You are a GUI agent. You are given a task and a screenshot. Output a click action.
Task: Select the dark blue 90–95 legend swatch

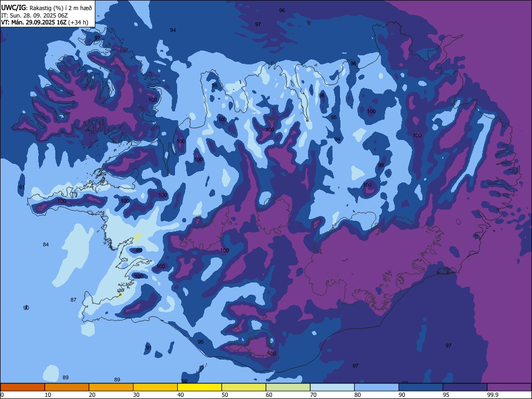coord(421,387)
